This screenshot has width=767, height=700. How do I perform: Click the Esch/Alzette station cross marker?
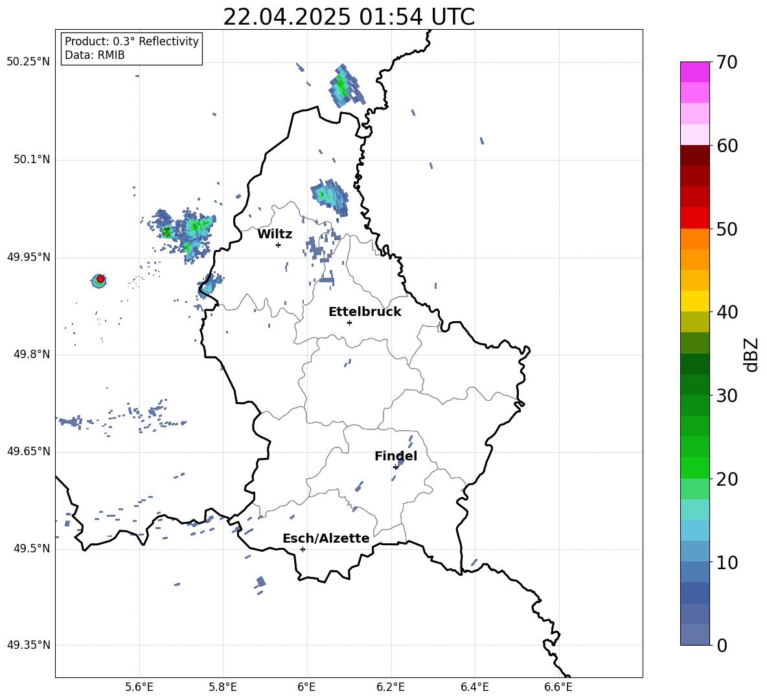pos(303,549)
